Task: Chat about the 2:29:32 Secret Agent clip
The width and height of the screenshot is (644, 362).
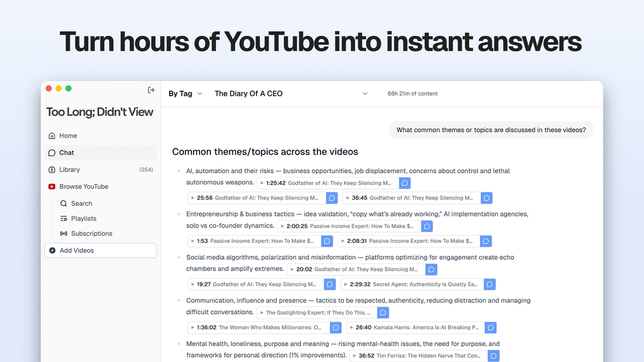Action: point(490,284)
